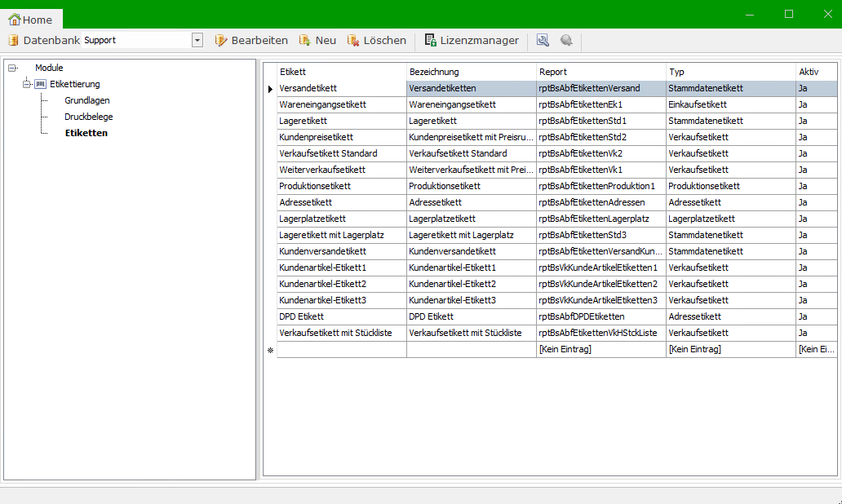Collapse the Module tree node
This screenshot has width=842, height=504.
point(12,68)
